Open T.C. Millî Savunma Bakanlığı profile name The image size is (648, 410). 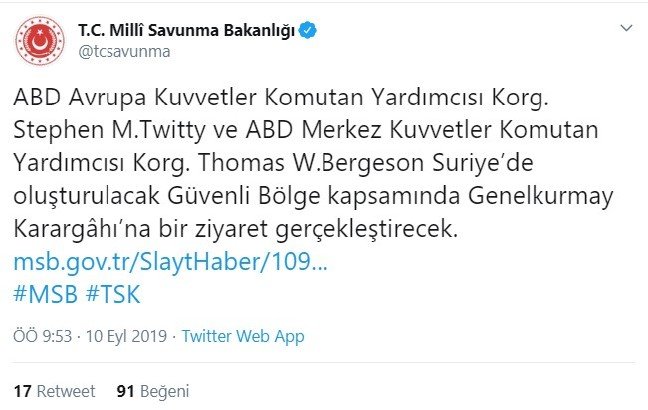[186, 32]
